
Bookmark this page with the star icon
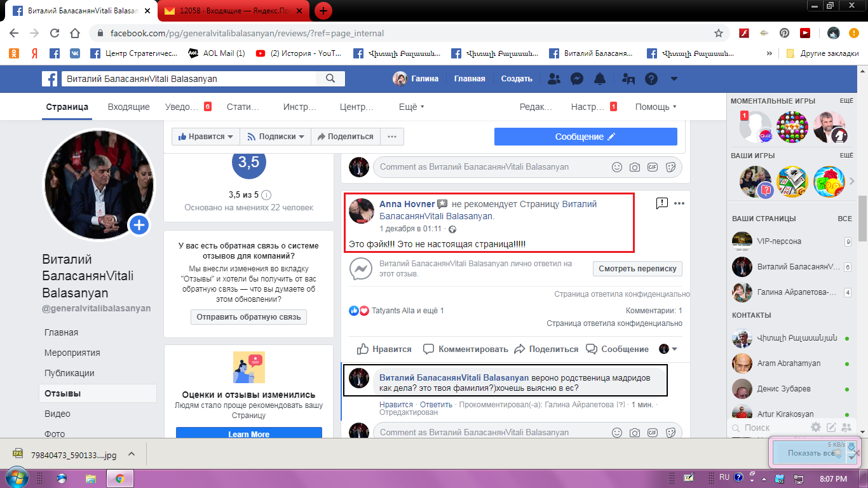719,33
